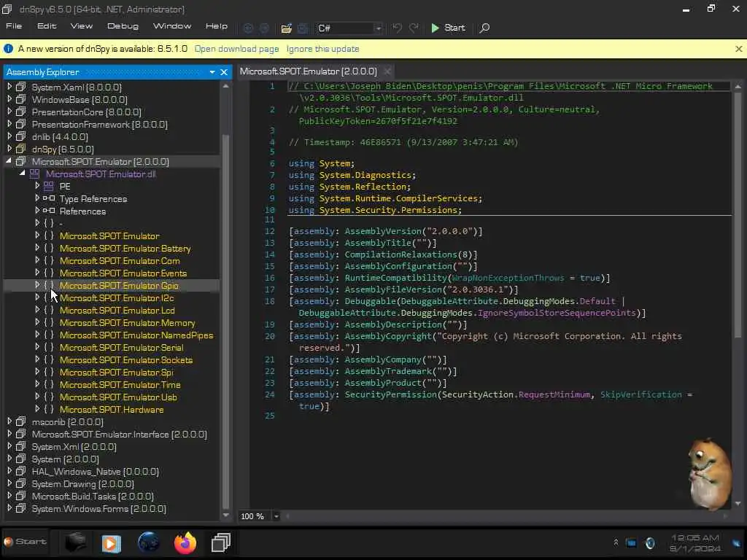Screen dimensions: 747x560
Task: Open Assembly Explorer panel options dropdown arrow
Action: point(212,72)
